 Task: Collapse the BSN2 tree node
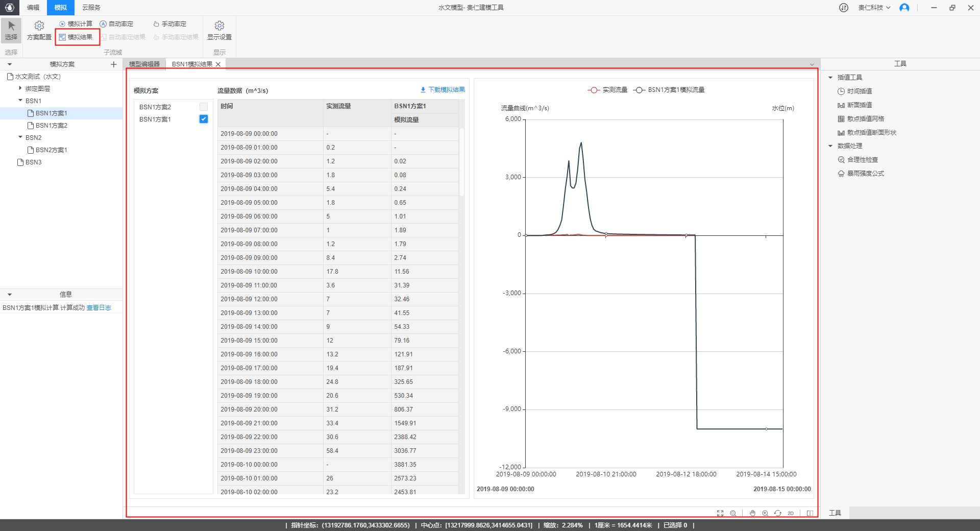click(20, 137)
